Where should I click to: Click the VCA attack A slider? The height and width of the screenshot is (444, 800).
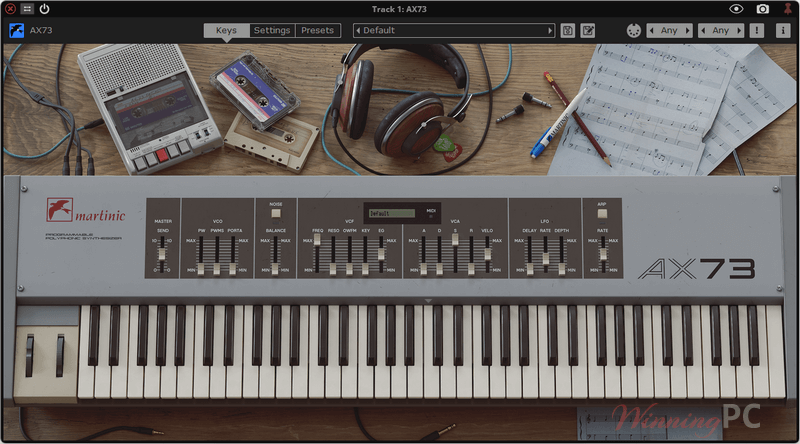click(x=423, y=255)
